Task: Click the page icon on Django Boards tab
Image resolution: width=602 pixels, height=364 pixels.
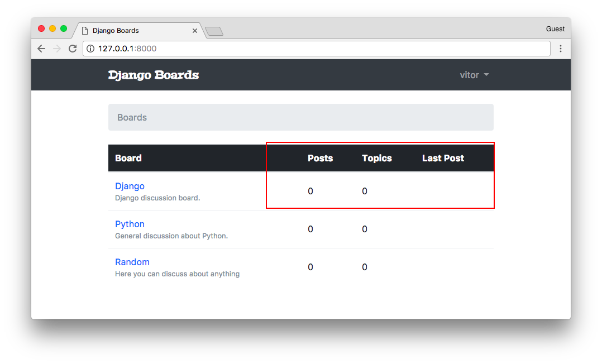Action: (85, 31)
